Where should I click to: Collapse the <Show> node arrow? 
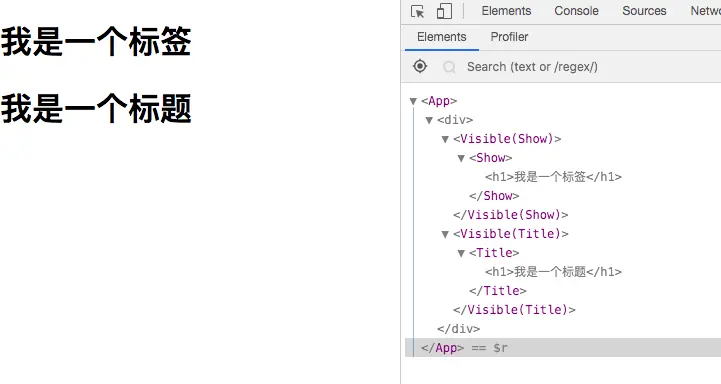461,159
